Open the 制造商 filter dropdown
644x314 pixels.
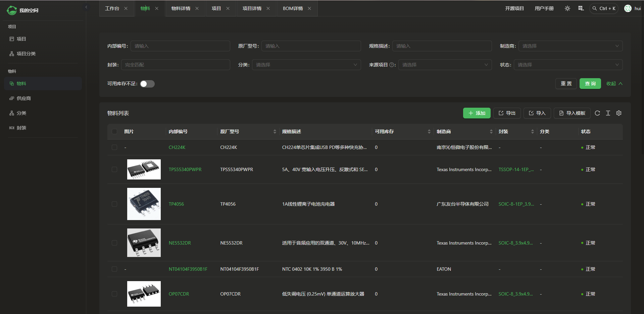pos(571,46)
